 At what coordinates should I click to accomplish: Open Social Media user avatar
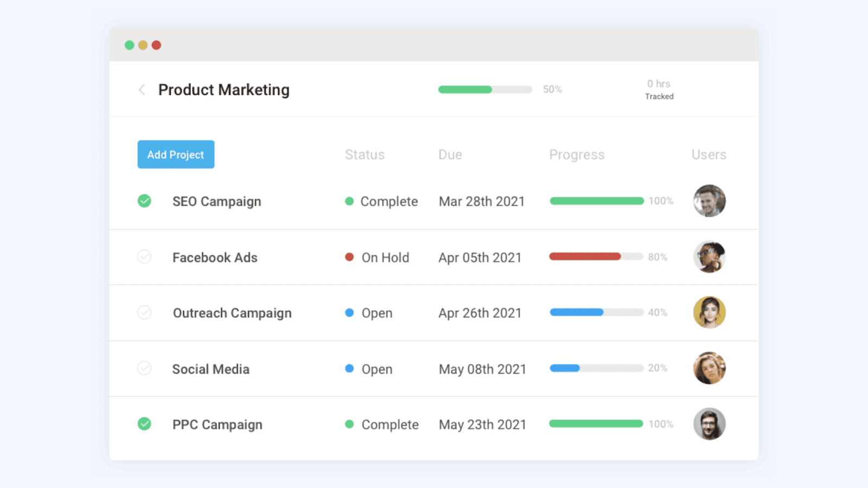coord(709,368)
